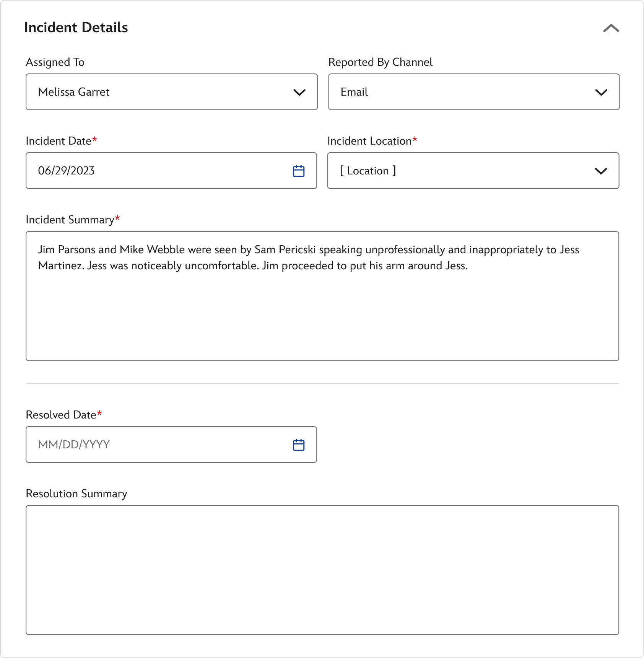Click into the empty Resolution Summary box

click(x=322, y=570)
